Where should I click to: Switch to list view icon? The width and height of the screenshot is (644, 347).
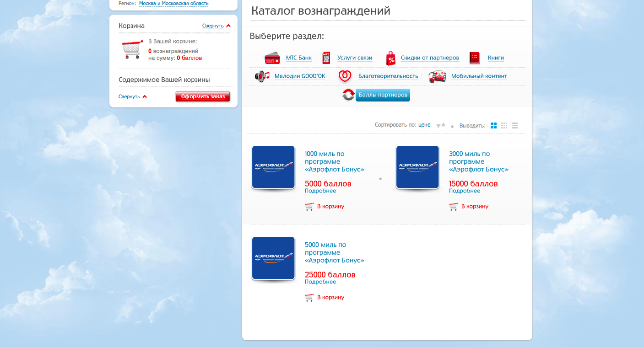[x=515, y=126]
